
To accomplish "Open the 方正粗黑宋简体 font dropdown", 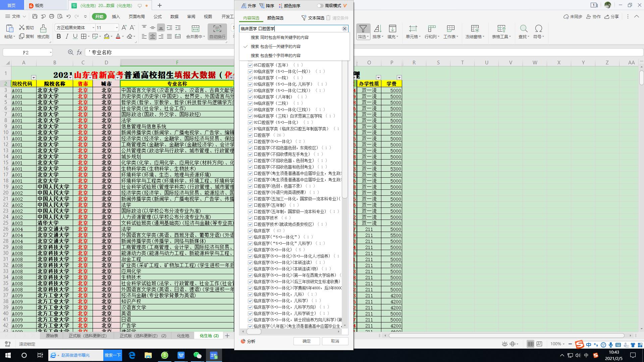I will [x=94, y=27].
